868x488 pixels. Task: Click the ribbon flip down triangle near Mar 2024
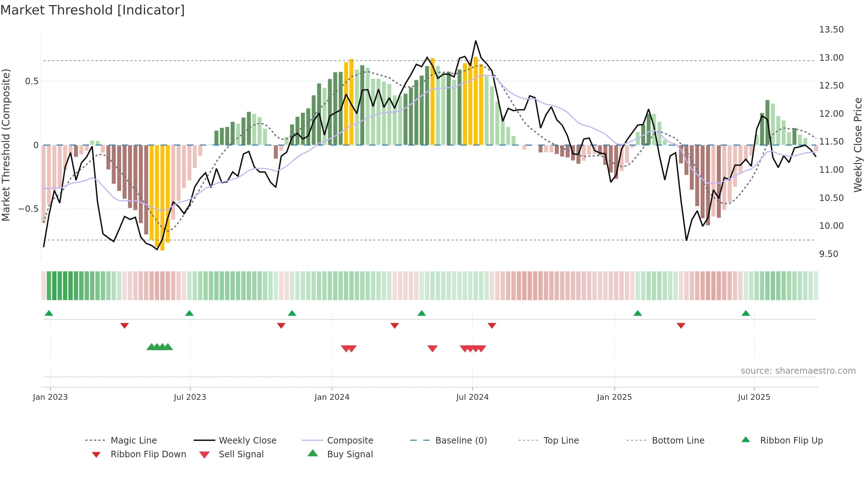point(395,326)
